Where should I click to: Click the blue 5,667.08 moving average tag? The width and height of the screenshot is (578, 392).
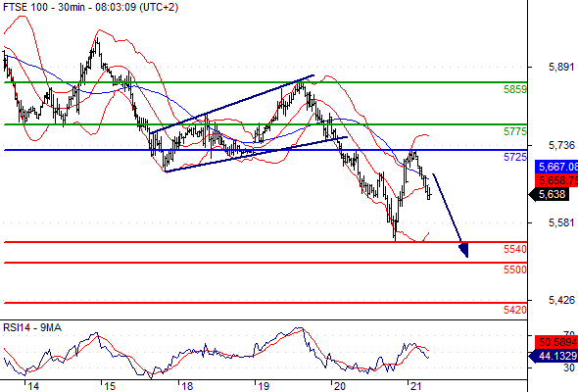coord(556,167)
